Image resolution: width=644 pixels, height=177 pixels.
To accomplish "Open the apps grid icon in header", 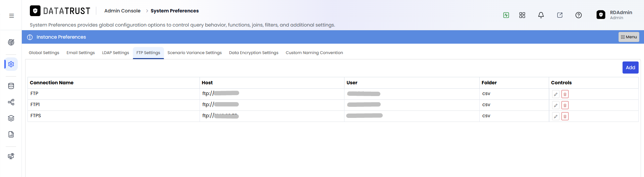I will (x=522, y=15).
